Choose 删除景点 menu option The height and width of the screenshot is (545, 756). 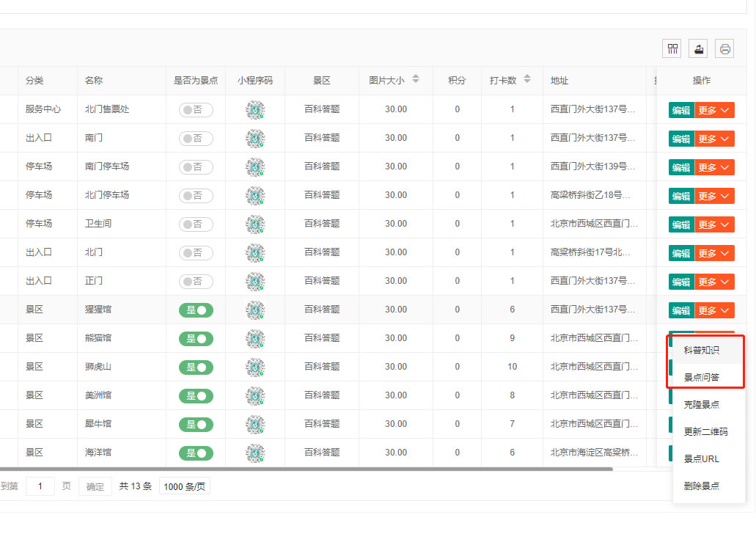click(x=709, y=486)
